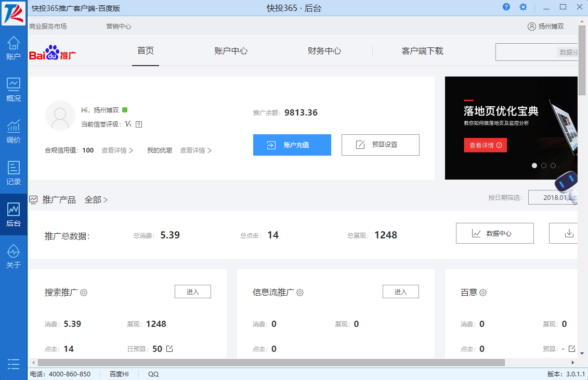Switch to the 财务中心 tab
The image size is (588, 380).
pyautogui.click(x=324, y=50)
